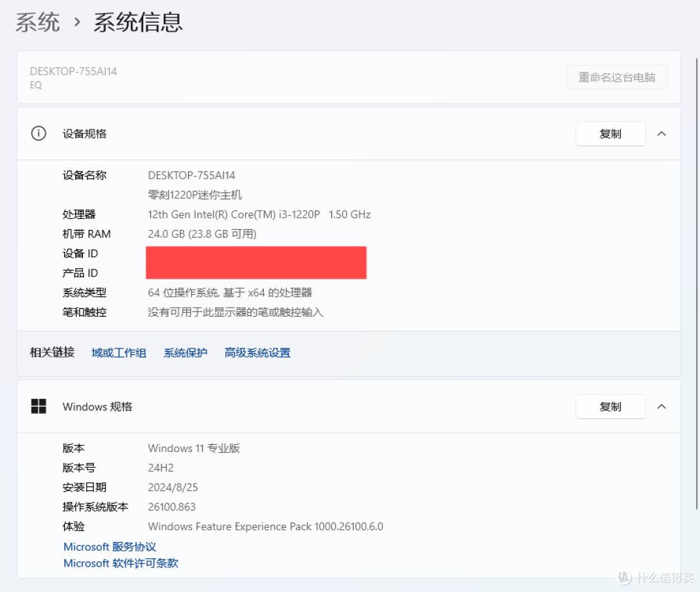Screen dimensions: 700x592
Task: Click the 设备规格 section header
Action: [x=349, y=133]
